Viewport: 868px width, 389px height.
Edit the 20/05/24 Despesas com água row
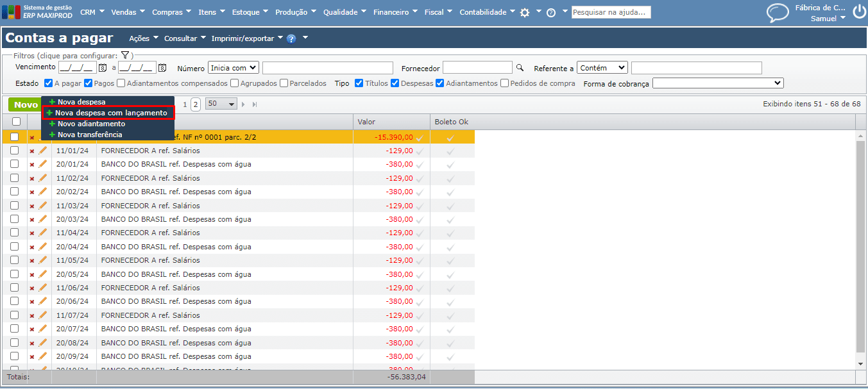coord(43,274)
